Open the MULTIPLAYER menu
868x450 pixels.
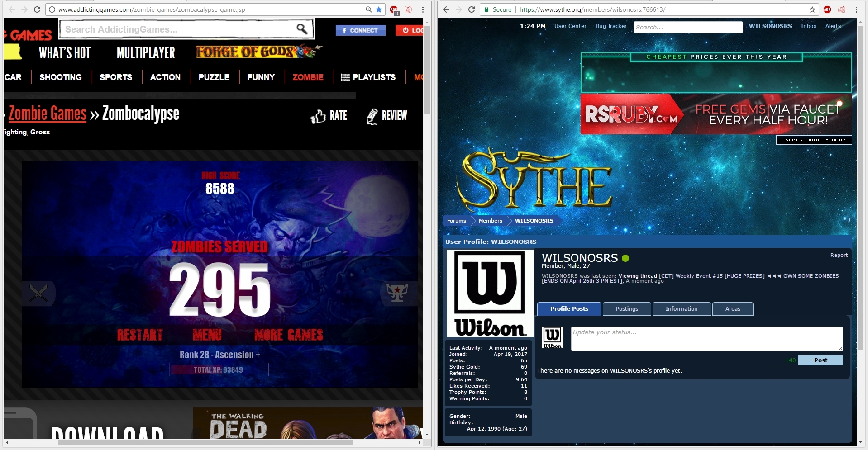tap(146, 53)
